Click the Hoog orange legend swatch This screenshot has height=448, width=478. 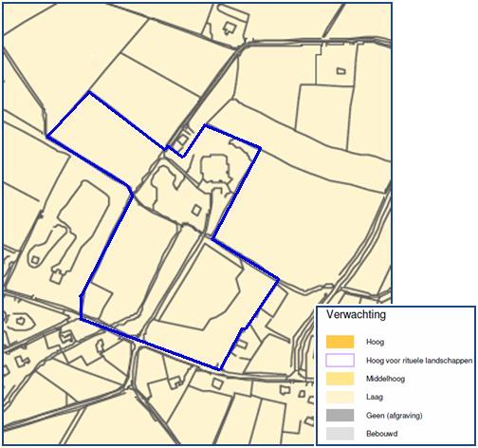[x=340, y=342]
